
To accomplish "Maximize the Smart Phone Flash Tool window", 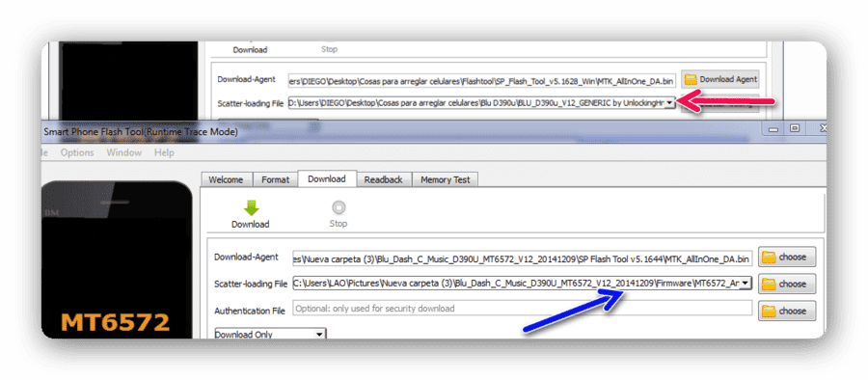I will pos(795,128).
